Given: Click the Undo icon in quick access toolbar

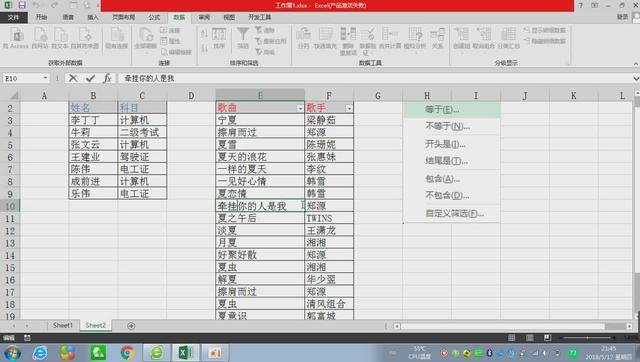Looking at the screenshot, I should coord(36,5).
